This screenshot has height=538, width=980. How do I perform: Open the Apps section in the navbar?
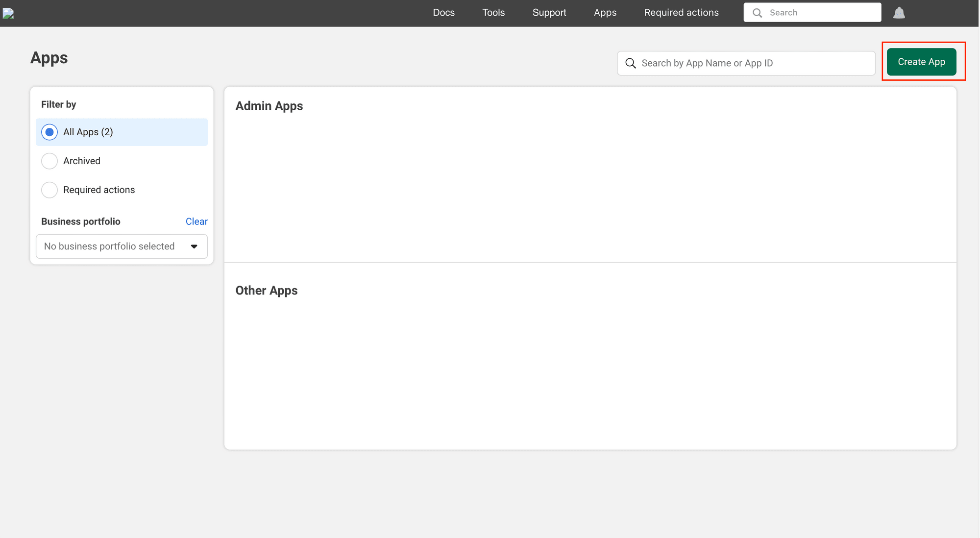pyautogui.click(x=605, y=12)
